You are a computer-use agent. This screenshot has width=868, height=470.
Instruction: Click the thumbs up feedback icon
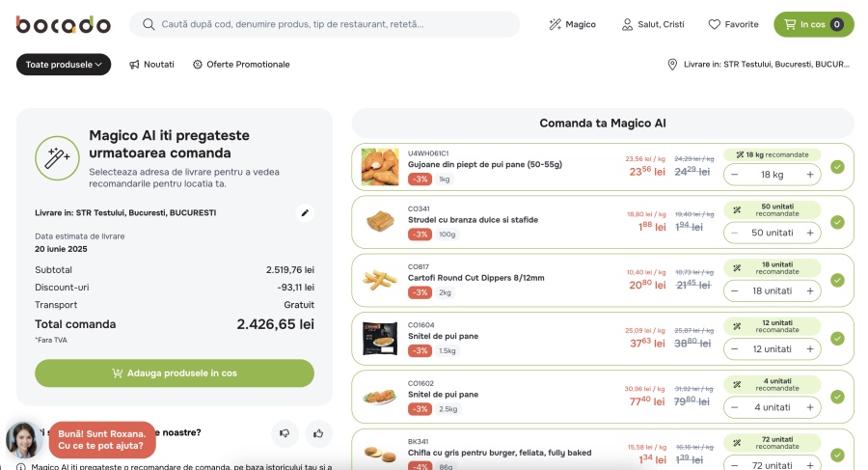click(318, 433)
